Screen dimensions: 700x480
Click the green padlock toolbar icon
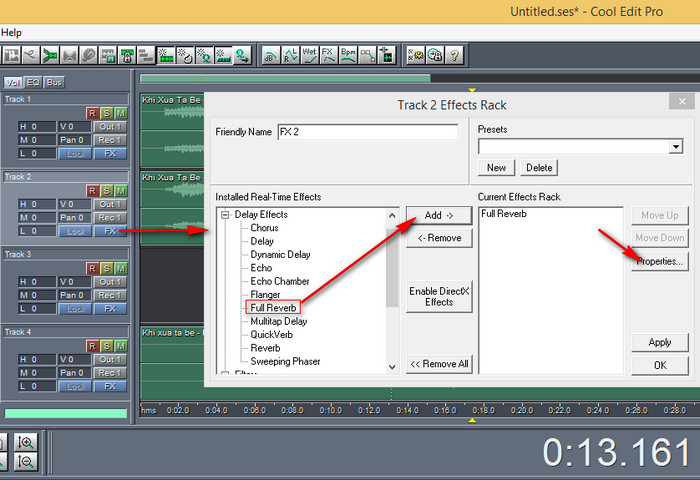pos(127,56)
